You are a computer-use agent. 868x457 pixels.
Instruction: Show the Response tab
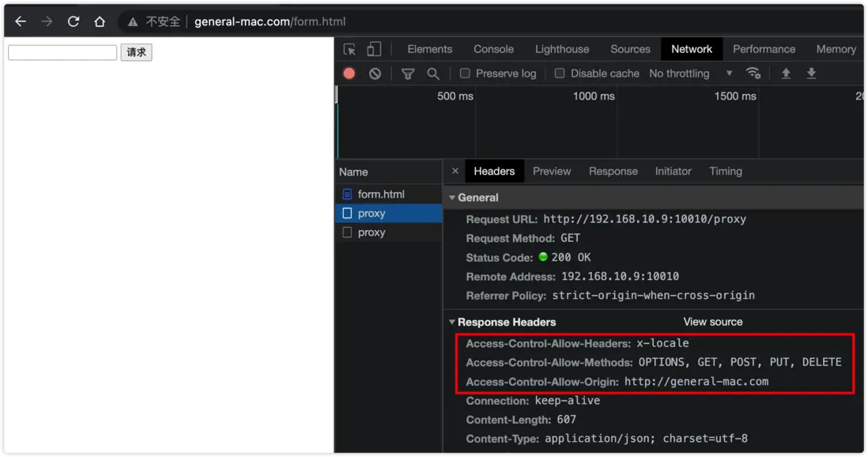point(613,172)
